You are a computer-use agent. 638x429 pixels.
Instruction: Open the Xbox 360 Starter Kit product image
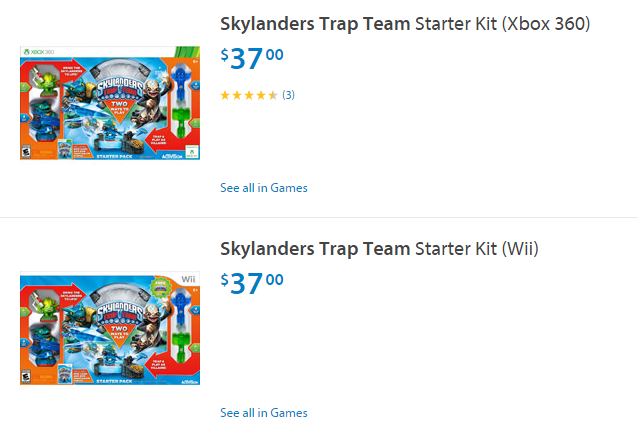coord(109,103)
